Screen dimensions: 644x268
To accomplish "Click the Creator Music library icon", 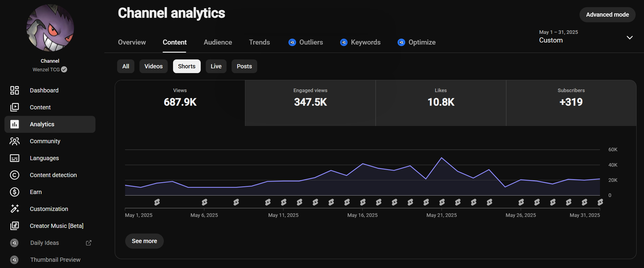I will coord(15,226).
